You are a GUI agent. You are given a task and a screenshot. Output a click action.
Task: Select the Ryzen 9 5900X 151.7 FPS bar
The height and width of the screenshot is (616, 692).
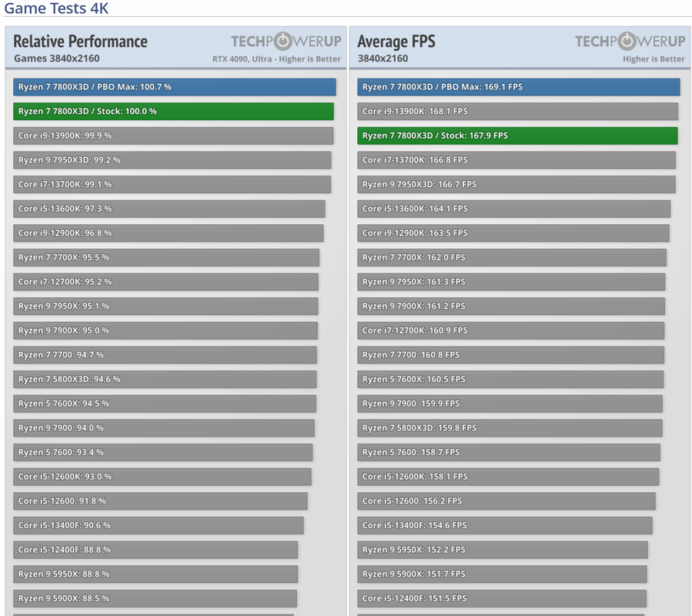502,574
